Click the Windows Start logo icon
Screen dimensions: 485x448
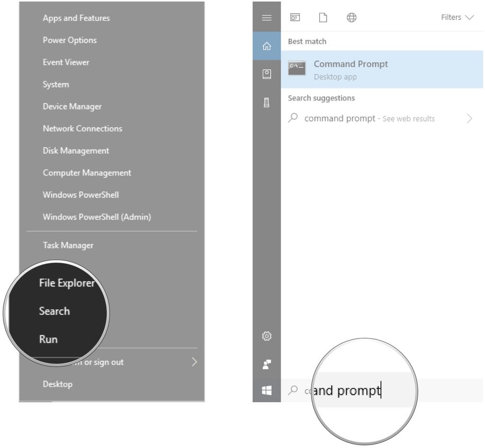click(267, 390)
